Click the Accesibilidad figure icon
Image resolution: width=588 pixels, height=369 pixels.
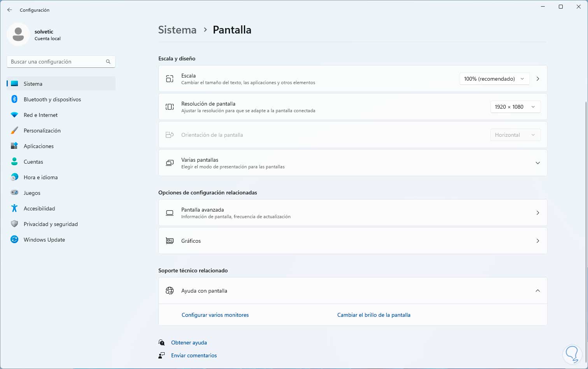(x=14, y=208)
